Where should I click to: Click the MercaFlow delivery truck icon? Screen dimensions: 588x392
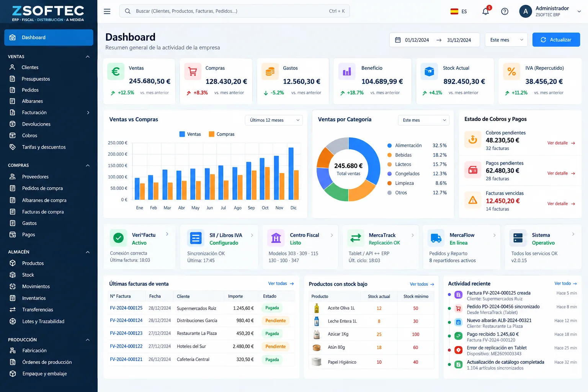click(436, 238)
